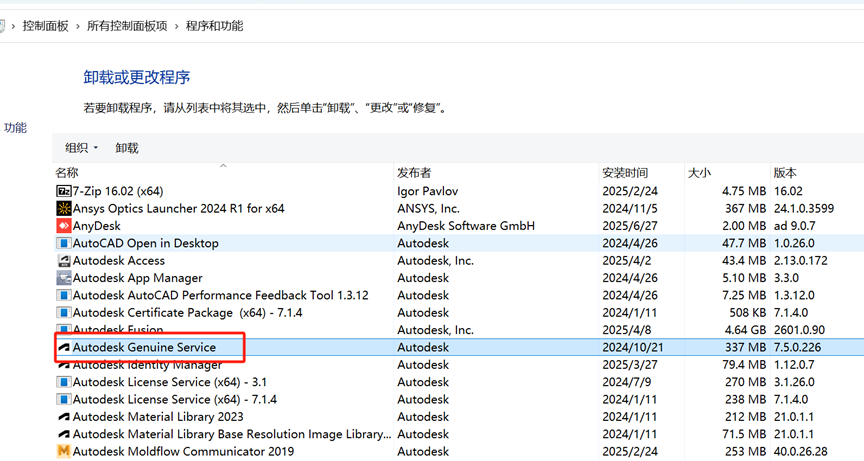
Task: Expand chevron after 控制面板 breadcrumb
Action: pos(78,26)
